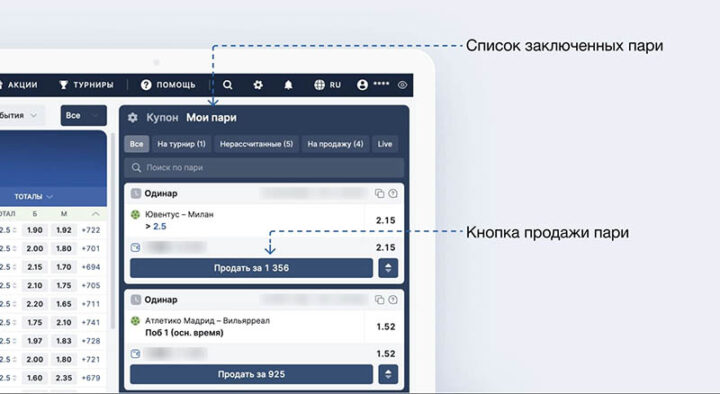Switch to Купон tab

point(162,118)
